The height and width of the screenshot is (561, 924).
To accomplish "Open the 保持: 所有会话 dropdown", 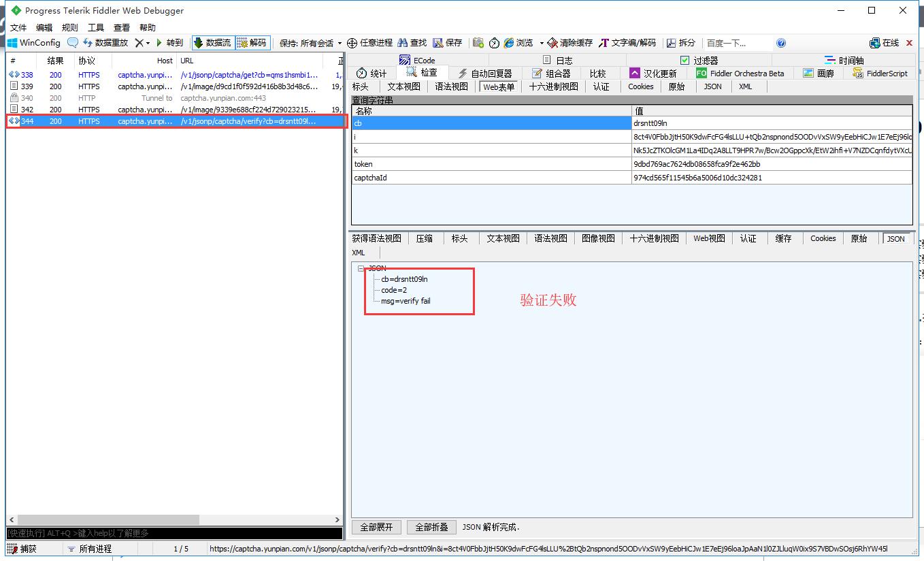I will click(310, 43).
